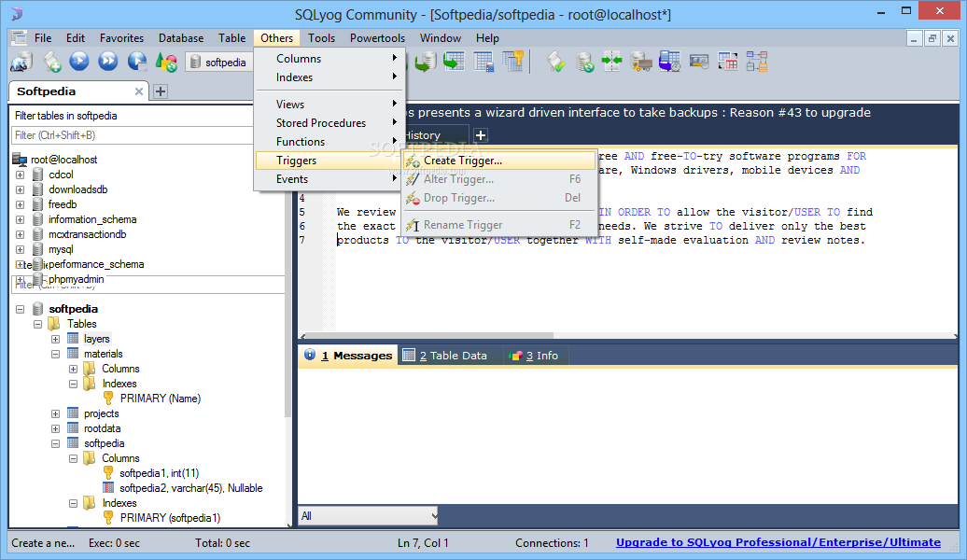Click the Format query checkmark icon
The width and height of the screenshot is (967, 560).
pyautogui.click(x=555, y=62)
